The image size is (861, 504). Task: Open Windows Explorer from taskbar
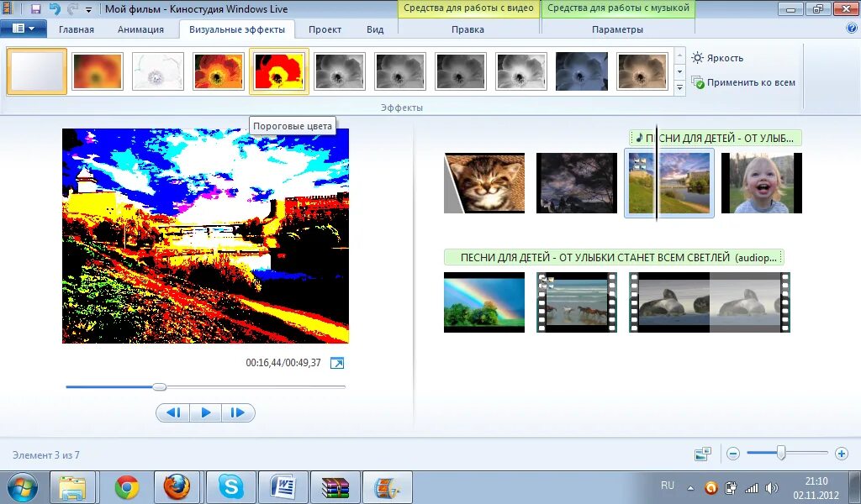point(72,487)
